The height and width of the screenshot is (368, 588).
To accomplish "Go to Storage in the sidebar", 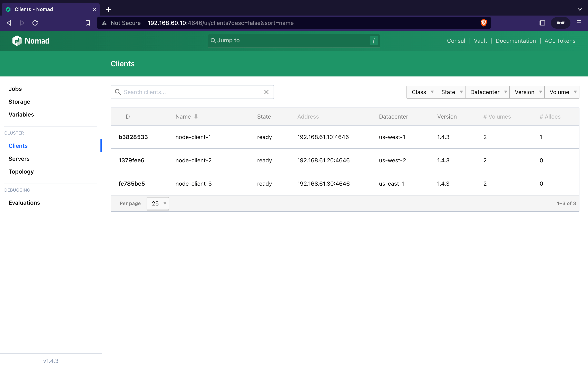I will (x=19, y=102).
